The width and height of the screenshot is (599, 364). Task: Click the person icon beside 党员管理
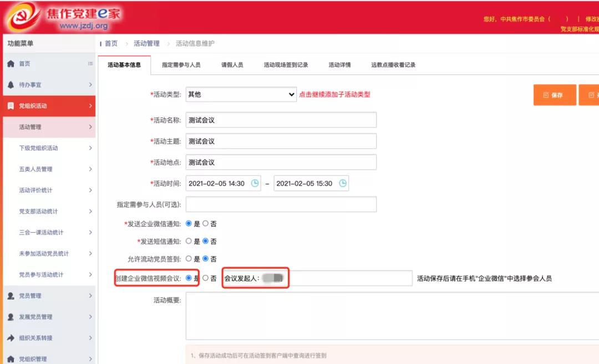pos(11,296)
